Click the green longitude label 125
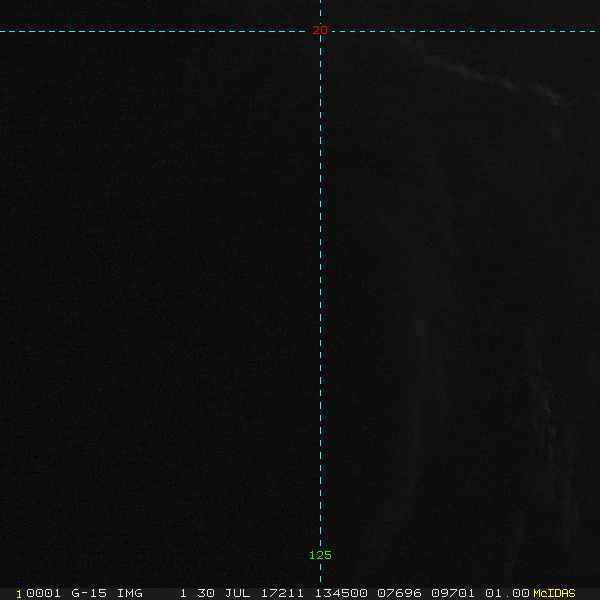The height and width of the screenshot is (600, 600). (320, 555)
